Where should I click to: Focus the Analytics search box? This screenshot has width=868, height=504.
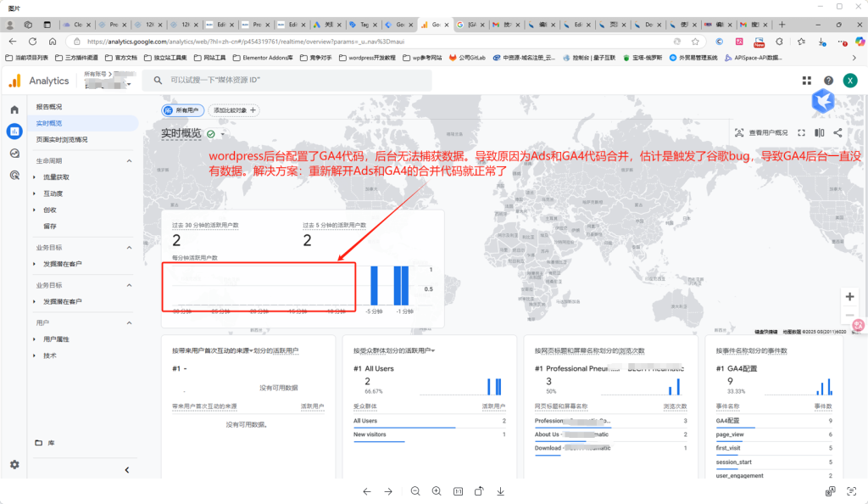click(x=288, y=81)
